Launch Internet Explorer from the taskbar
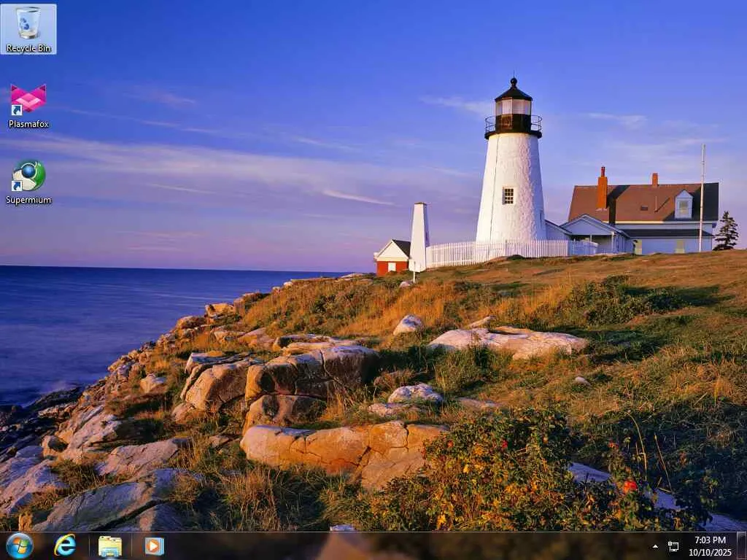Screen dimensions: 747x560 65,545
